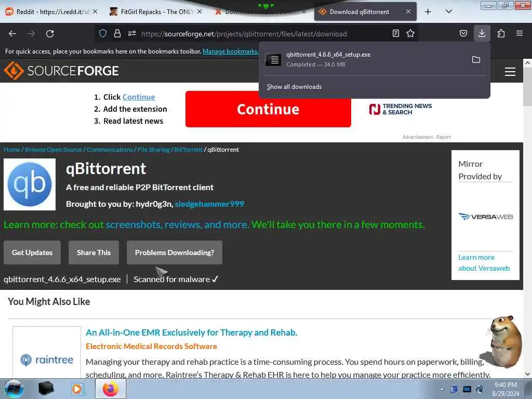
Task: Reload the current page
Action: coord(50,34)
